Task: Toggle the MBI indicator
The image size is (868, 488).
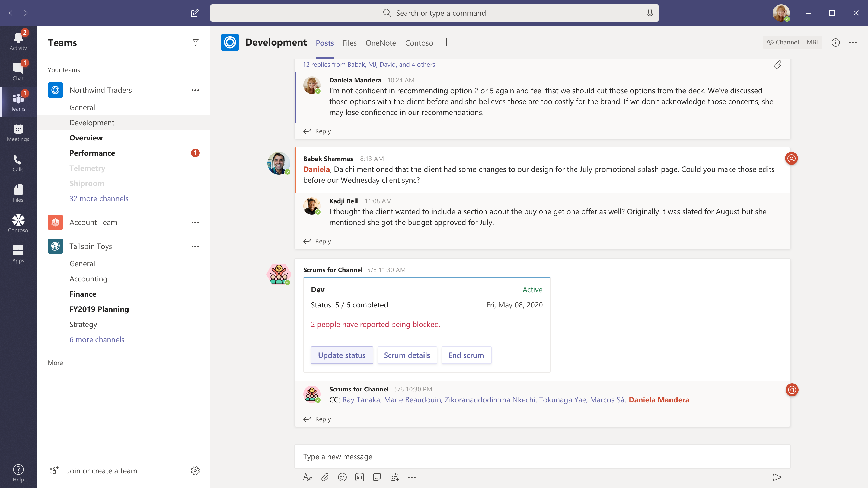Action: 812,42
